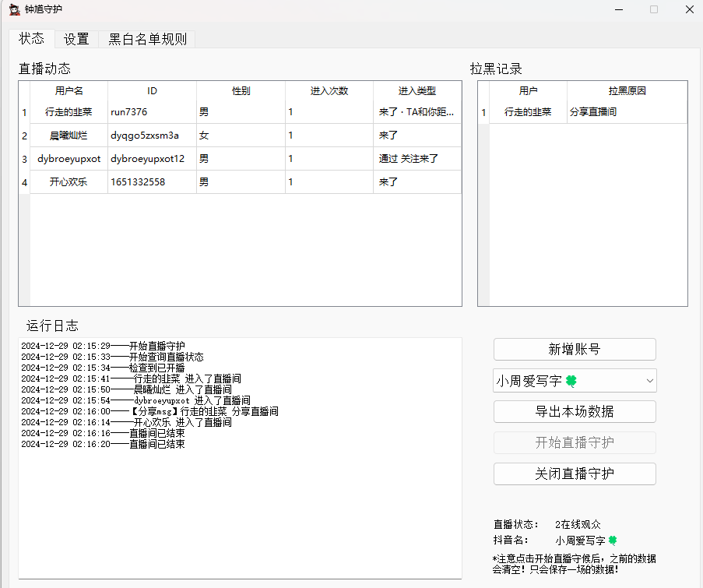Viewport: 703px width, 588px height.
Task: Open the 设置 tab
Action: pyautogui.click(x=76, y=39)
